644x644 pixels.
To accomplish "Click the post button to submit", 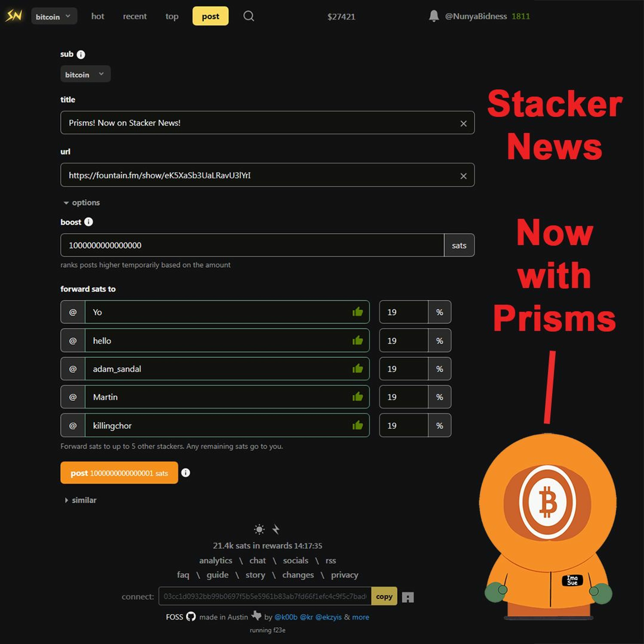I will click(118, 472).
